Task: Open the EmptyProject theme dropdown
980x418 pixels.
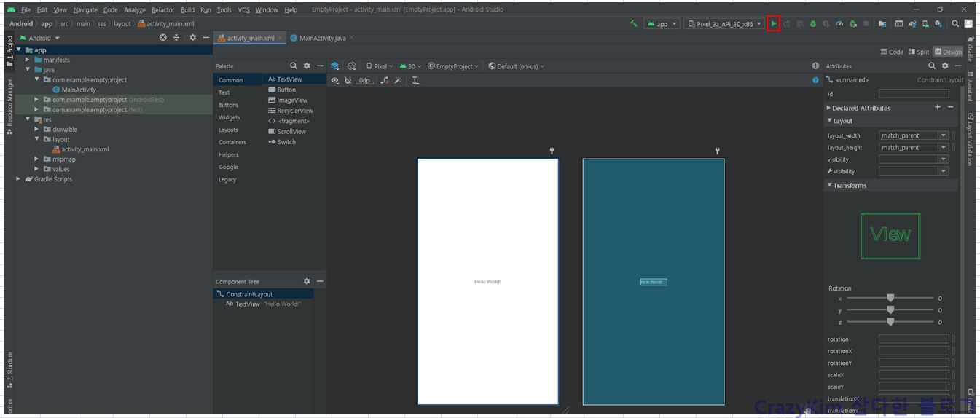Action: 453,66
